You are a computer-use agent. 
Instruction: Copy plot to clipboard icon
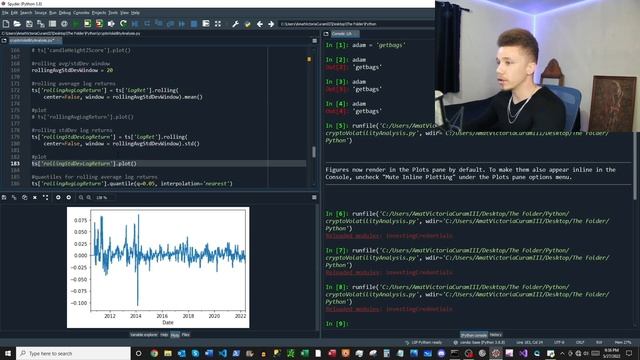coord(24,198)
